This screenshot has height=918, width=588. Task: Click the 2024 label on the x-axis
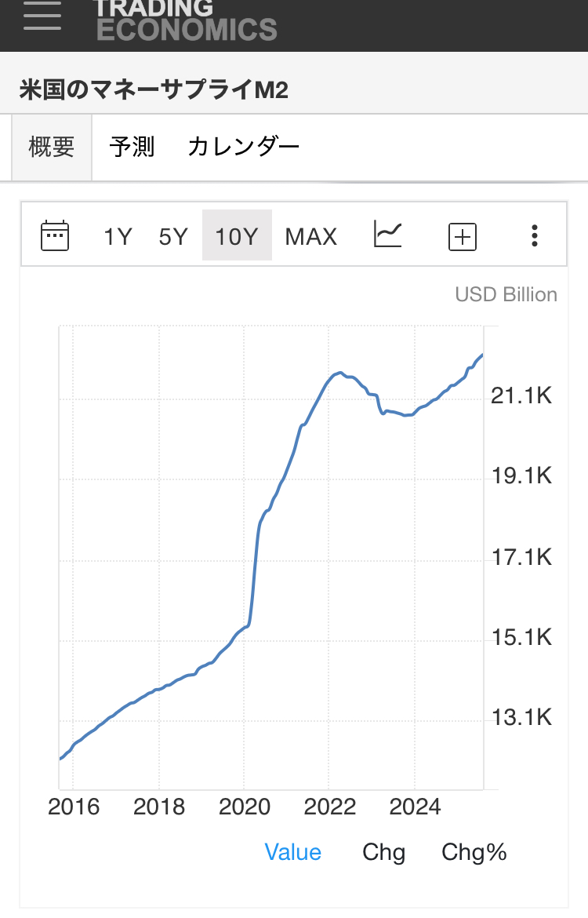click(416, 807)
